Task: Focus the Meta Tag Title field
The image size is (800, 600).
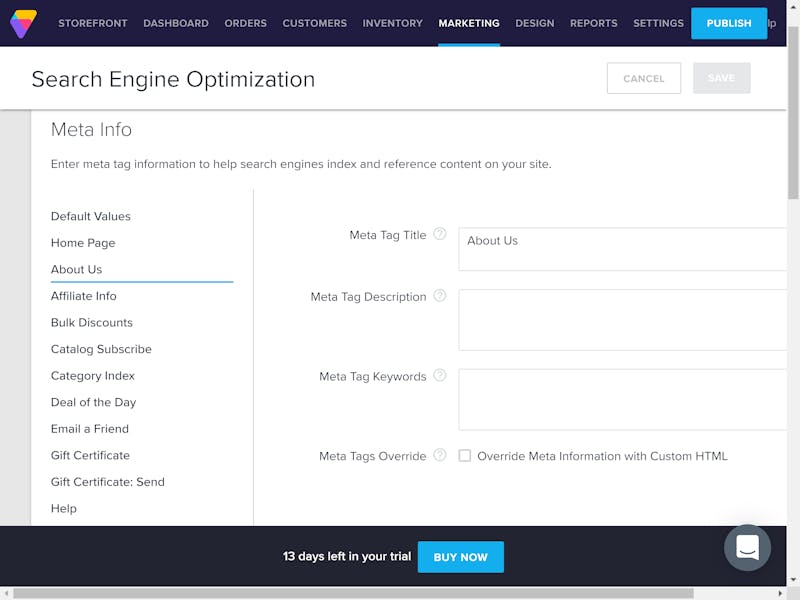Action: [x=622, y=249]
